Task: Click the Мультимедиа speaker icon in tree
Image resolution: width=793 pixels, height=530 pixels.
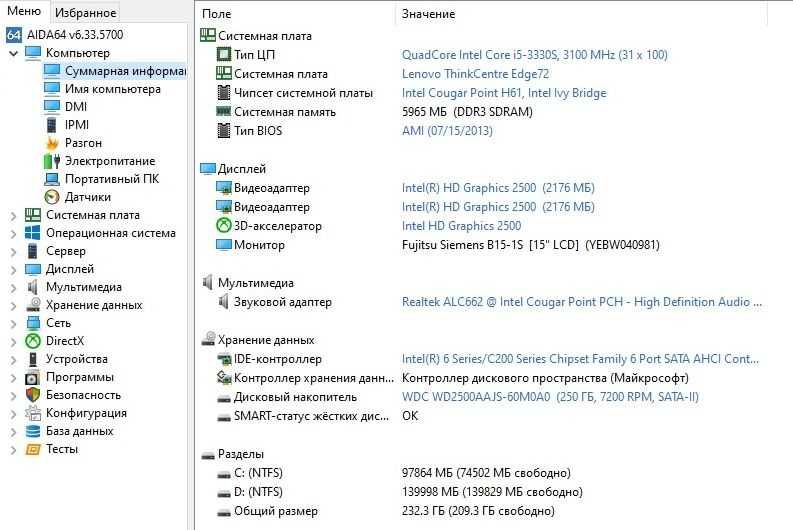Action: [33, 287]
